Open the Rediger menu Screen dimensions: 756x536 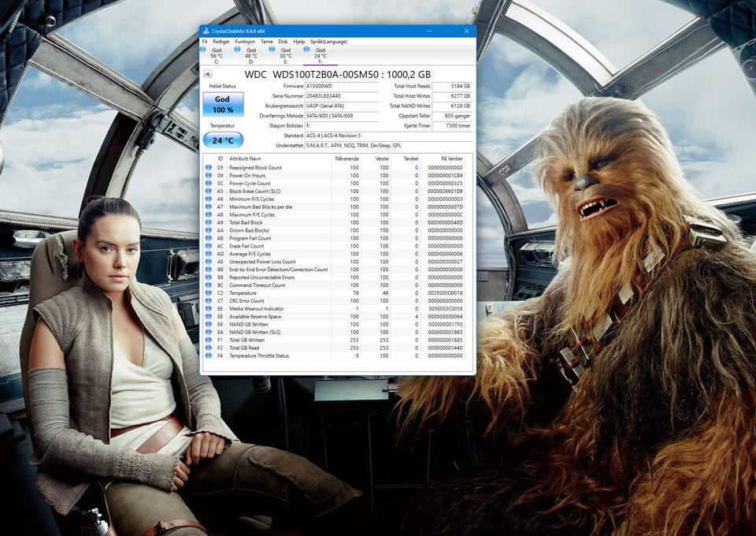pyautogui.click(x=221, y=42)
